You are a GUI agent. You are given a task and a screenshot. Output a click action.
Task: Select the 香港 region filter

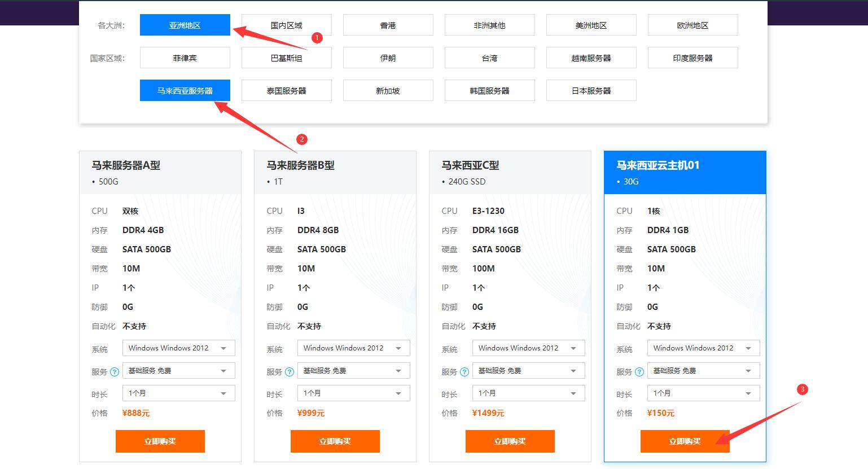pos(388,25)
